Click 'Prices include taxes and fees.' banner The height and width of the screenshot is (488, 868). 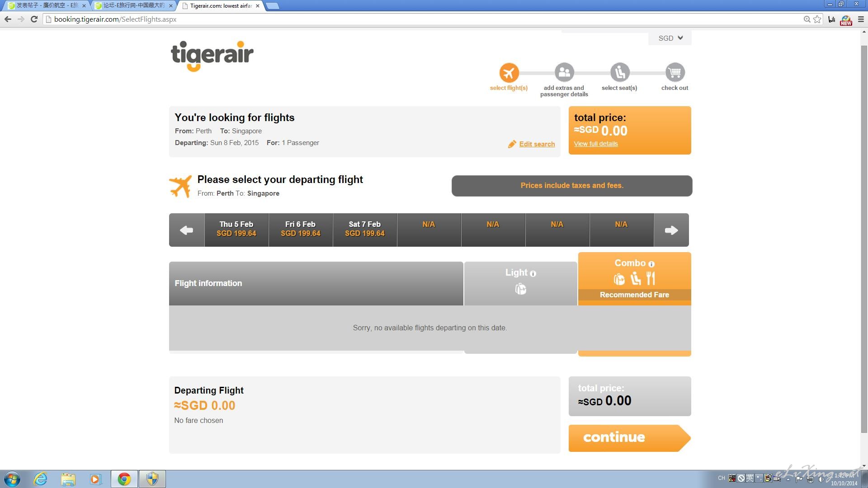(x=572, y=186)
